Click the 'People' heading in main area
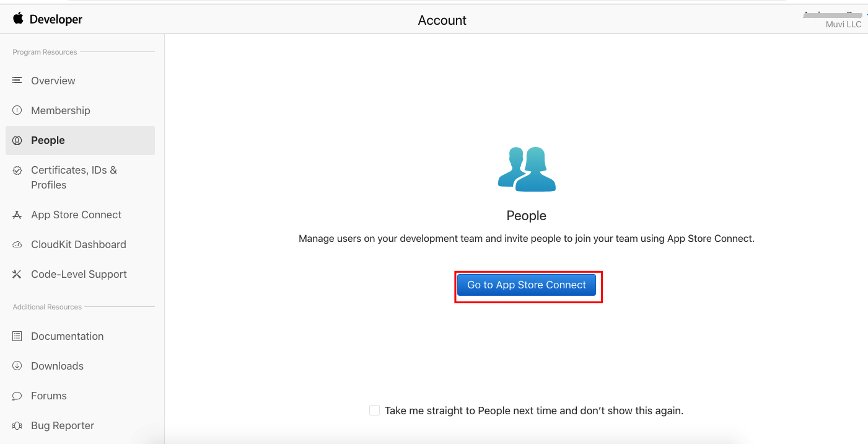The width and height of the screenshot is (868, 444). [527, 216]
